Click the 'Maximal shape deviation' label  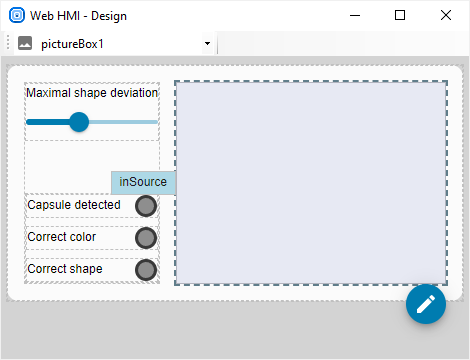(92, 93)
